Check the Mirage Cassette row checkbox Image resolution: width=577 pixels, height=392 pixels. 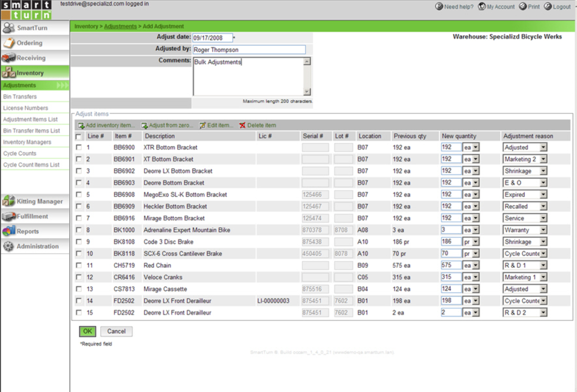pyautogui.click(x=78, y=289)
